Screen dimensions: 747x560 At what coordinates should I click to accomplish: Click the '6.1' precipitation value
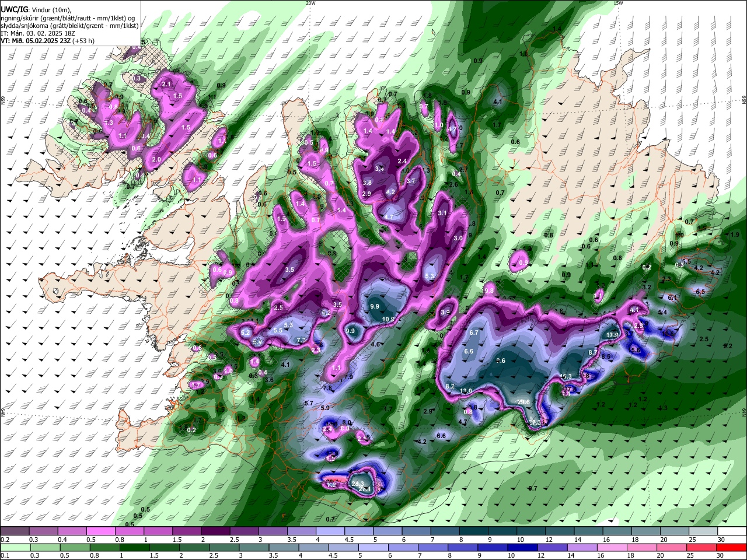[672, 297]
